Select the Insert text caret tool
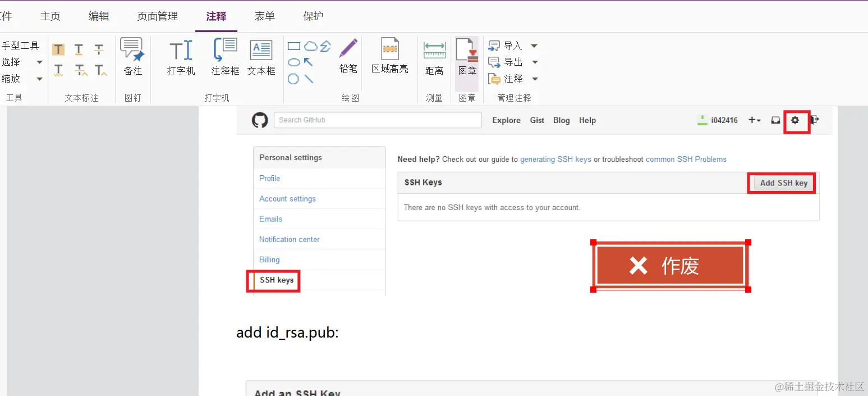Screen dimensions: 868x396 click(101, 70)
